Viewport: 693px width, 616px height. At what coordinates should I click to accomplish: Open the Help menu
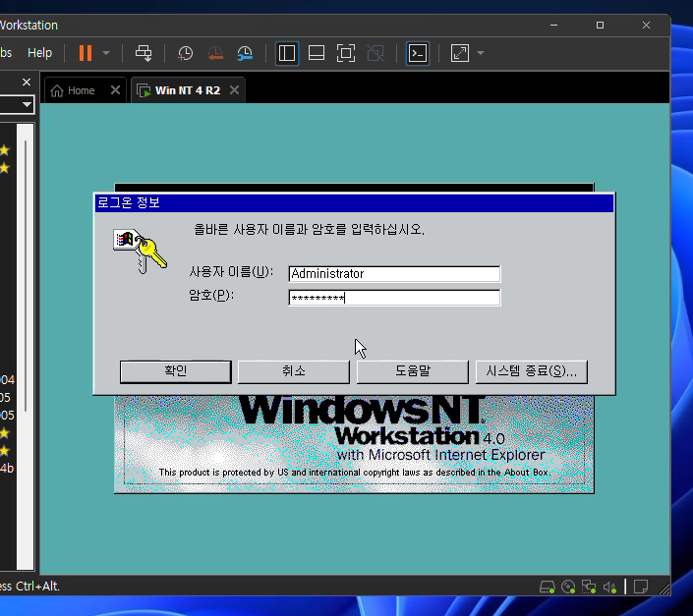(x=39, y=53)
